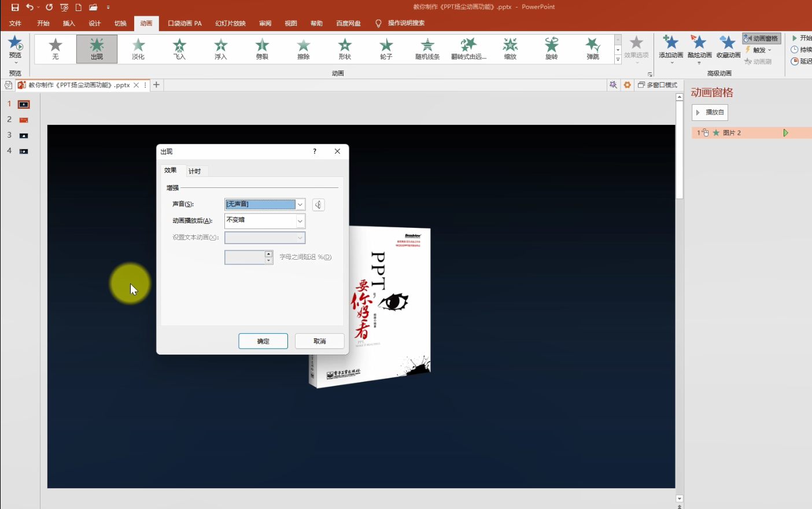Select the 出现 animation effect
The height and width of the screenshot is (509, 812).
pos(97,49)
